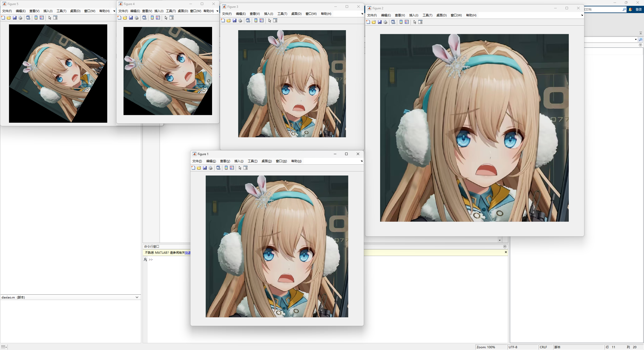
Task: Click New Figure icon in Figure 1
Action: [x=193, y=168]
